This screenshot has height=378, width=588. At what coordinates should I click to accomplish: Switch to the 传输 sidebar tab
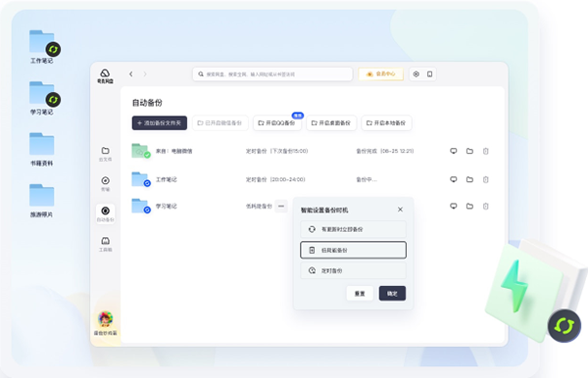(x=106, y=183)
